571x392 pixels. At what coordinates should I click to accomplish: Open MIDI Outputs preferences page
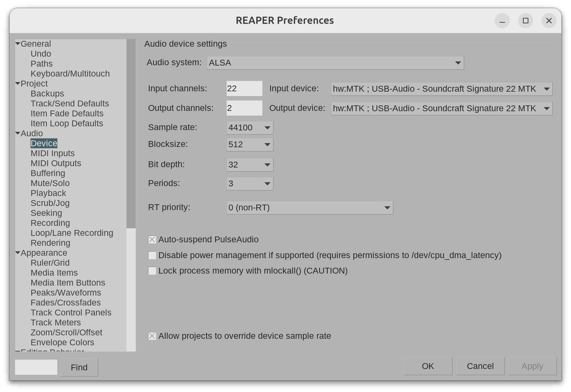[56, 163]
